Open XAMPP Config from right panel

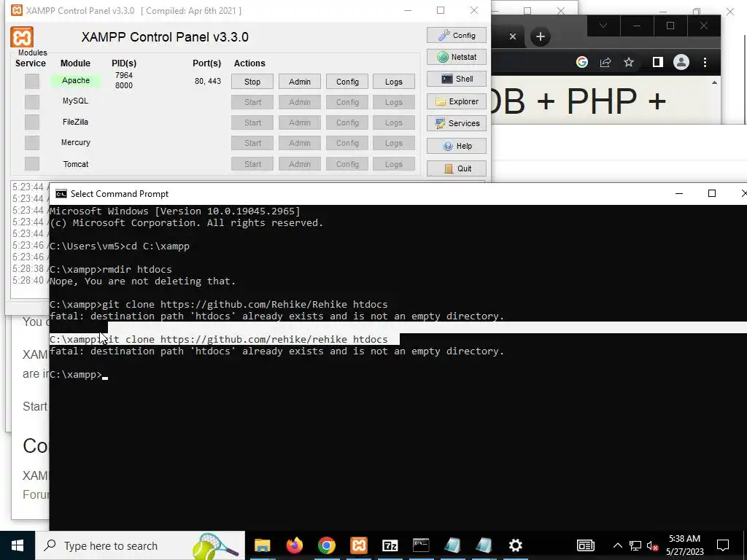[x=457, y=35]
